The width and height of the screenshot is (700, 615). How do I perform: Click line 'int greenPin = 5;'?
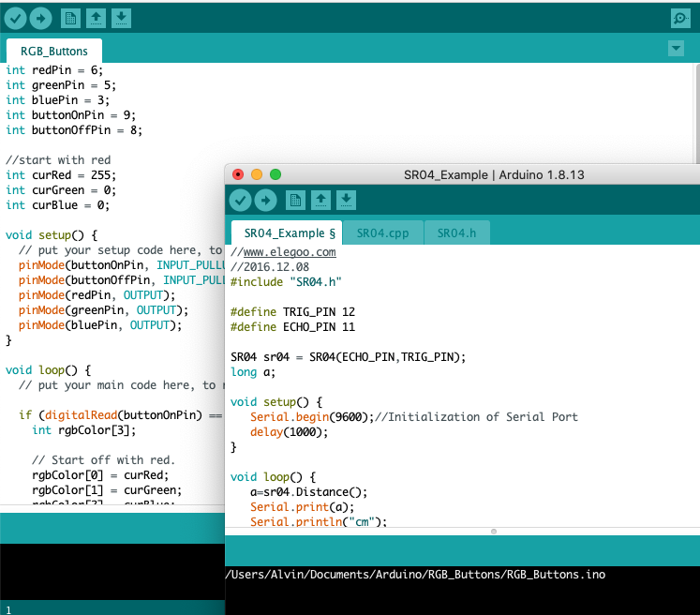point(61,85)
